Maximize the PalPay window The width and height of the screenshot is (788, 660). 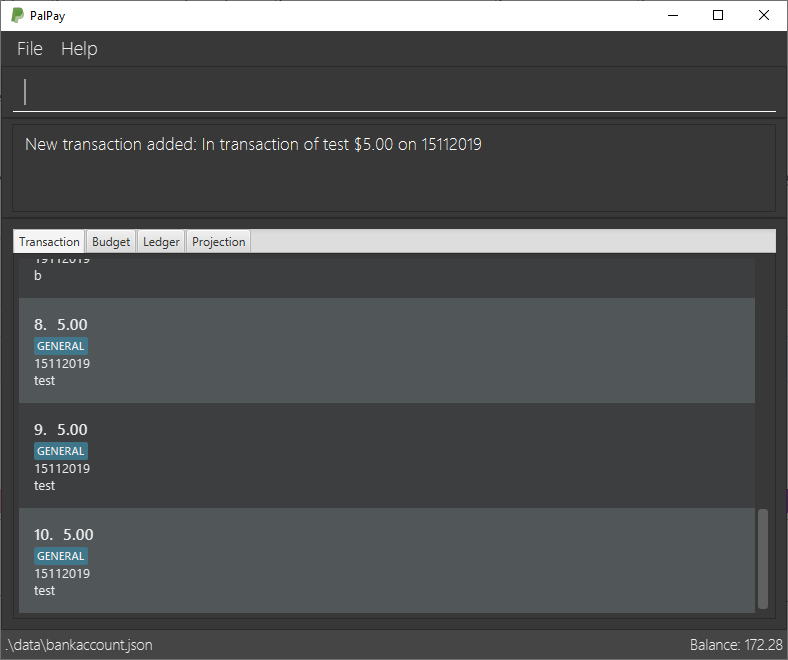tap(718, 16)
